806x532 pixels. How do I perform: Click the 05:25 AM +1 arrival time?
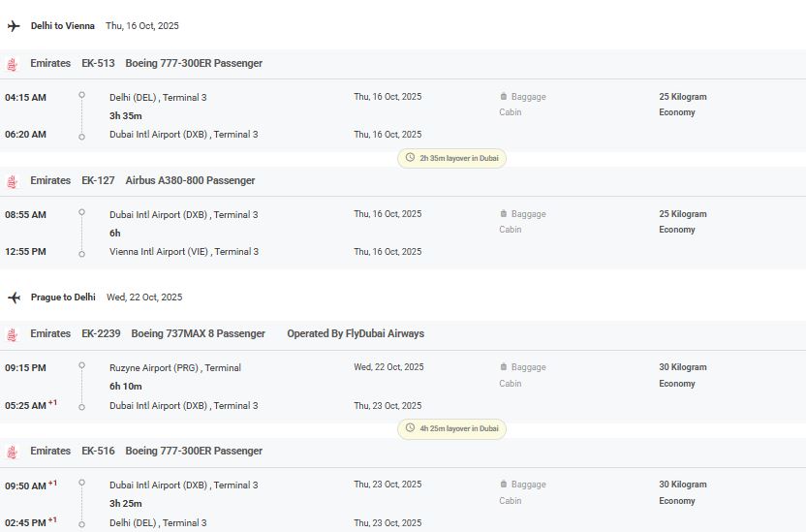[x=31, y=404]
